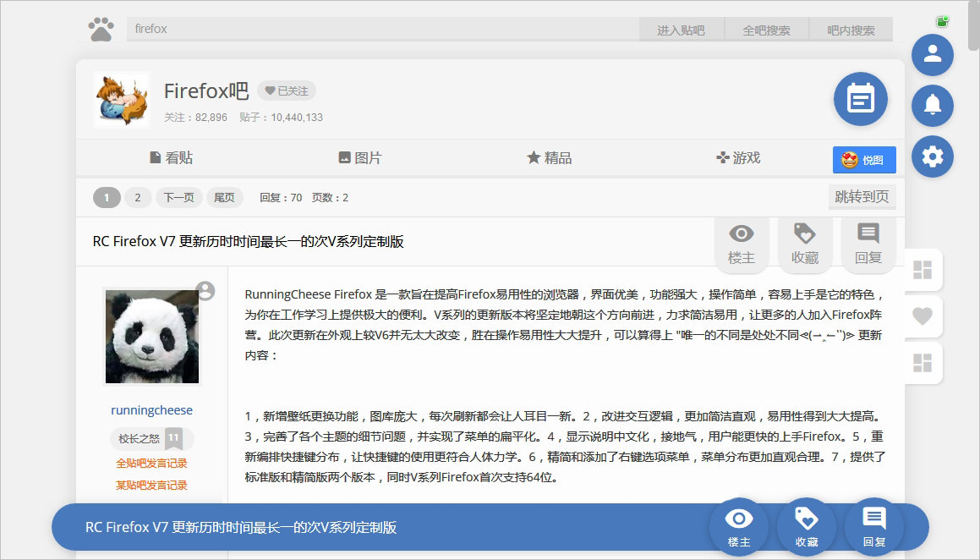Viewport: 980px width, 560px height.
Task: Click the green extension icon at top right
Action: click(x=943, y=22)
